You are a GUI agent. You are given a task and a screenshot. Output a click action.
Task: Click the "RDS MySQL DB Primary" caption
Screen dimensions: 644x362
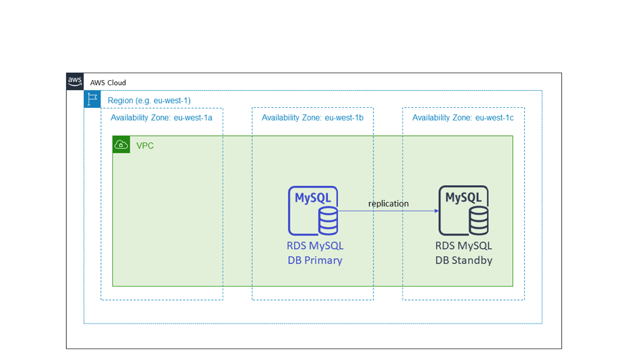(x=315, y=253)
